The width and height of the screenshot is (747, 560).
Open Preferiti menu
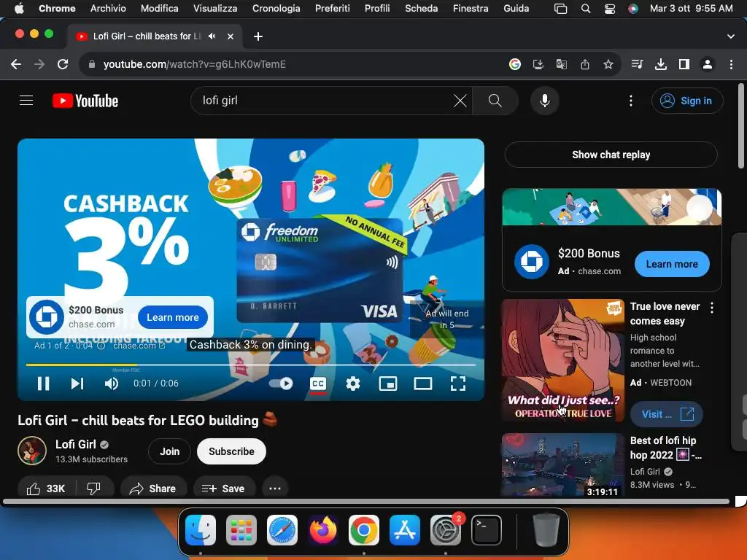click(332, 8)
